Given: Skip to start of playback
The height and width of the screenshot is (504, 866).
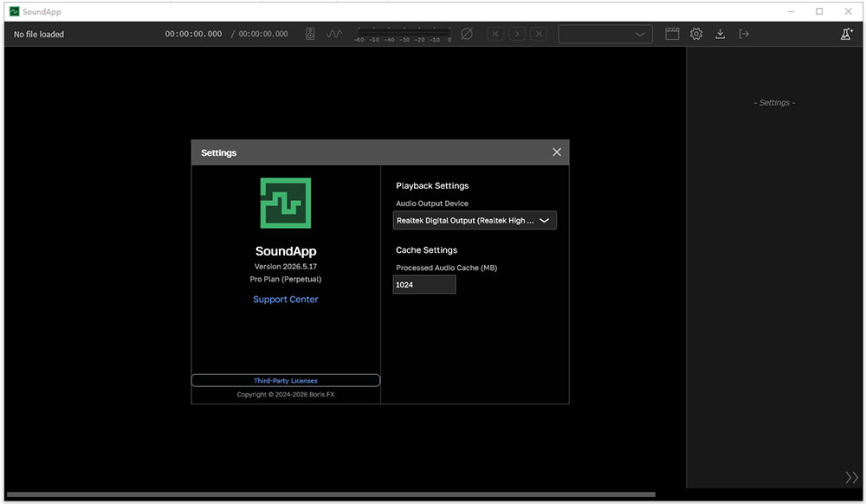Looking at the screenshot, I should (x=495, y=34).
